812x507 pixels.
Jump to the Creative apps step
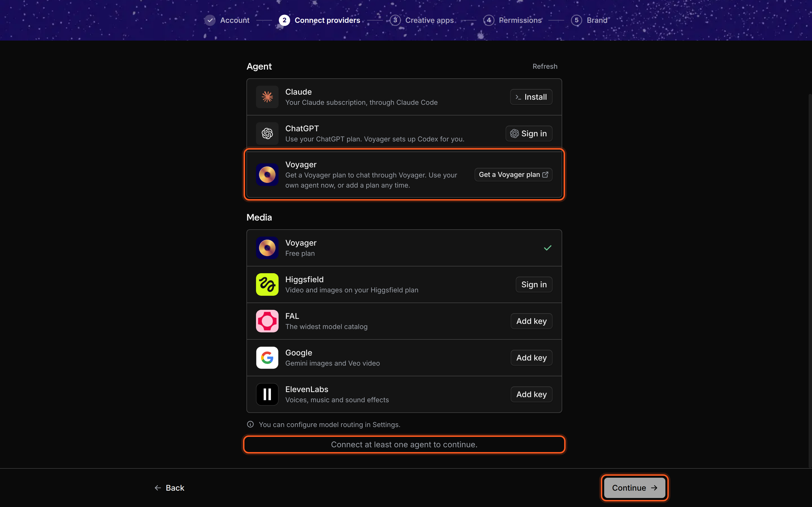[x=422, y=20]
